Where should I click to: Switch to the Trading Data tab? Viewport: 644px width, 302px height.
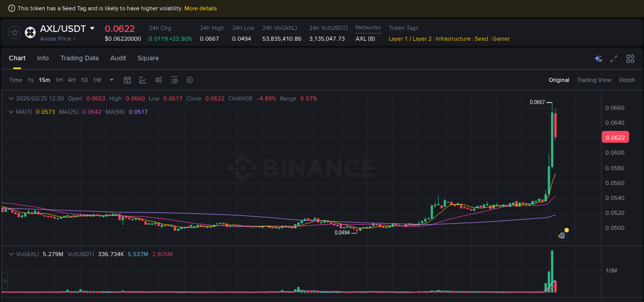(79, 58)
